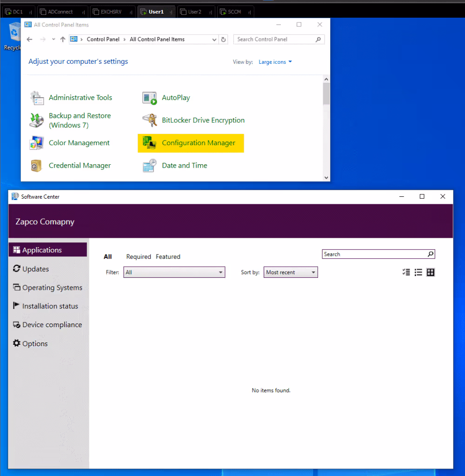Minimize the Software Center window
Viewport: 465px width, 476px height.
402,197
